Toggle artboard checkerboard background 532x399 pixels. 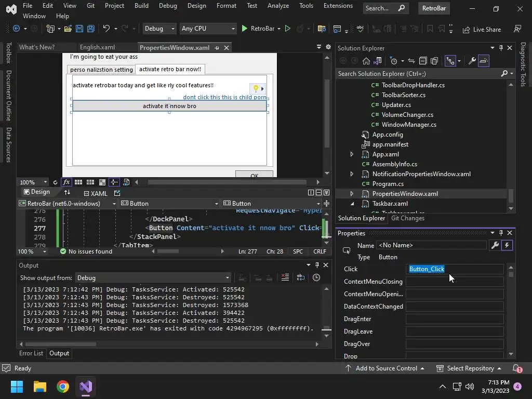[102, 182]
